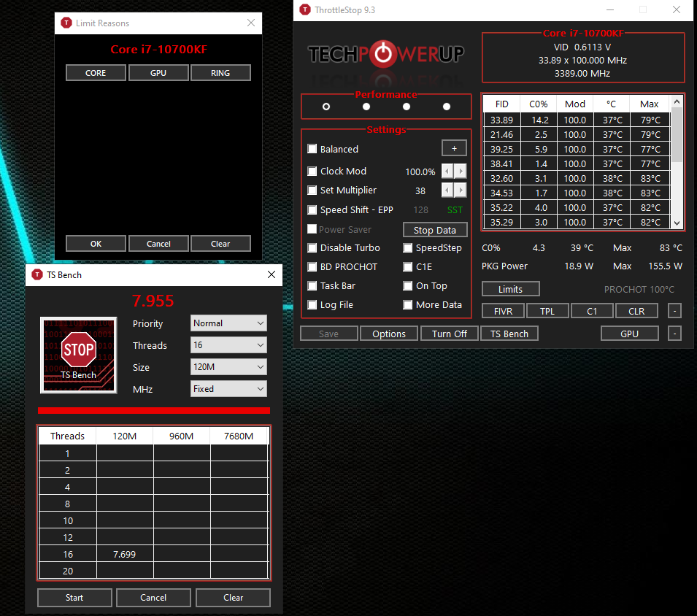The width and height of the screenshot is (697, 616).
Task: Select the fourth Performance profile radio button
Action: pyautogui.click(x=447, y=107)
